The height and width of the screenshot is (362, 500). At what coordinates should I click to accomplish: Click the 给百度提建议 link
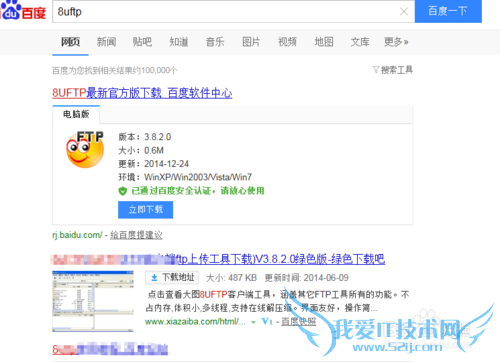tap(136, 235)
